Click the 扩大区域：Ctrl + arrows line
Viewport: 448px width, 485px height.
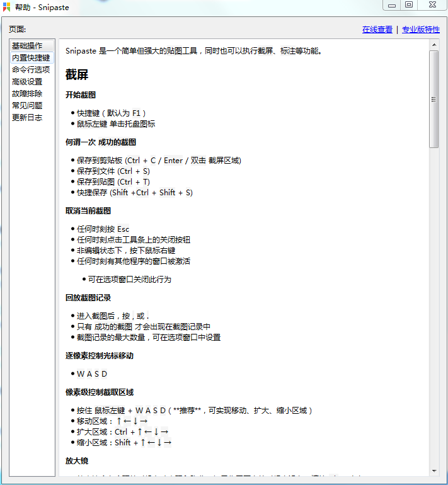[x=122, y=432]
